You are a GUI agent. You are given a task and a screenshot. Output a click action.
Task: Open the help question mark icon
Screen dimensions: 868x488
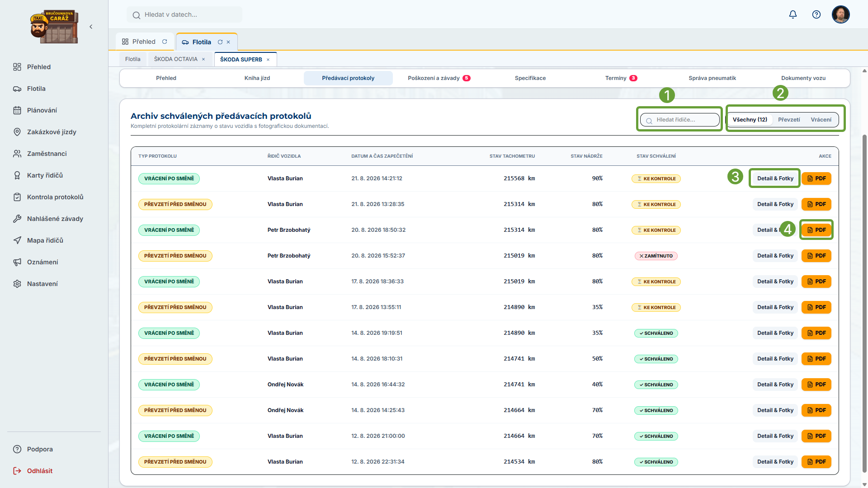point(816,14)
